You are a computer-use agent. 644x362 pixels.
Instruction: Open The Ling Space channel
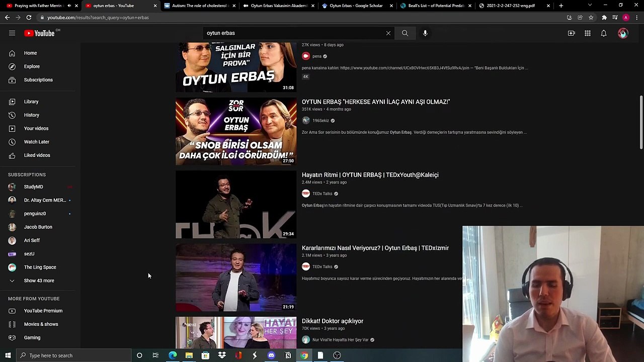point(40,267)
